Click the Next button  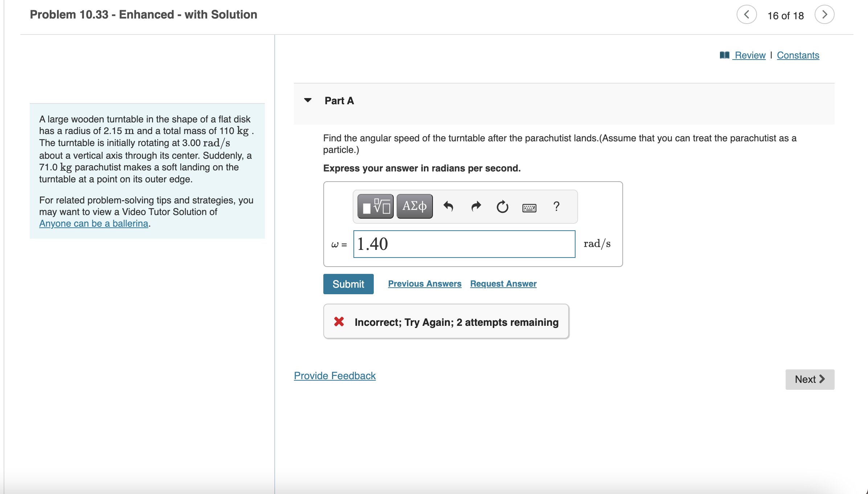point(810,380)
